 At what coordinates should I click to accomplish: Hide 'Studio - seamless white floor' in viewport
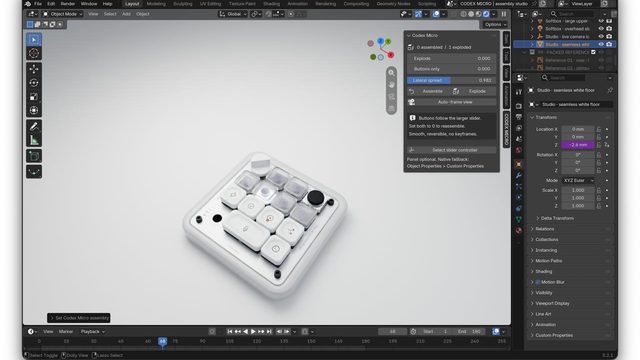(x=601, y=44)
